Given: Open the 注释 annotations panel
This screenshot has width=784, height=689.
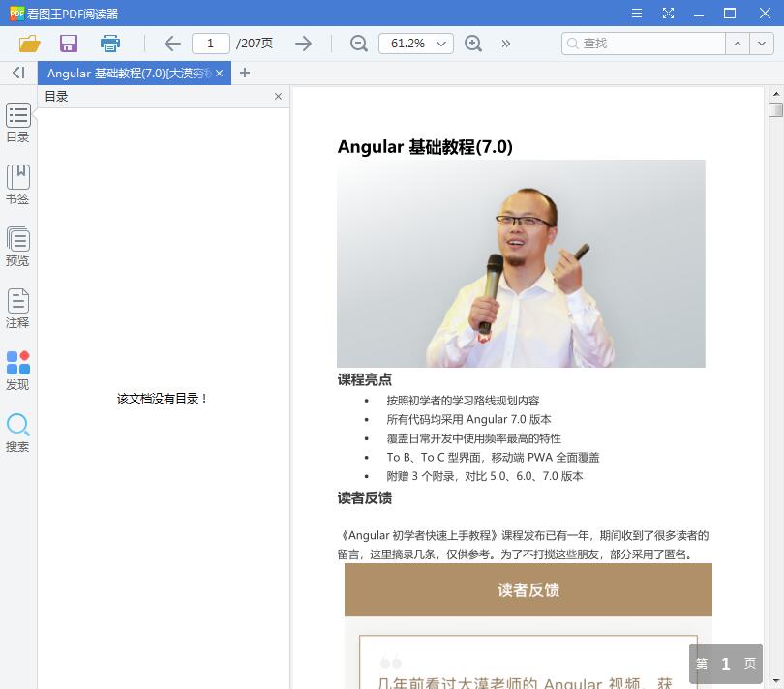Looking at the screenshot, I should tap(17, 308).
